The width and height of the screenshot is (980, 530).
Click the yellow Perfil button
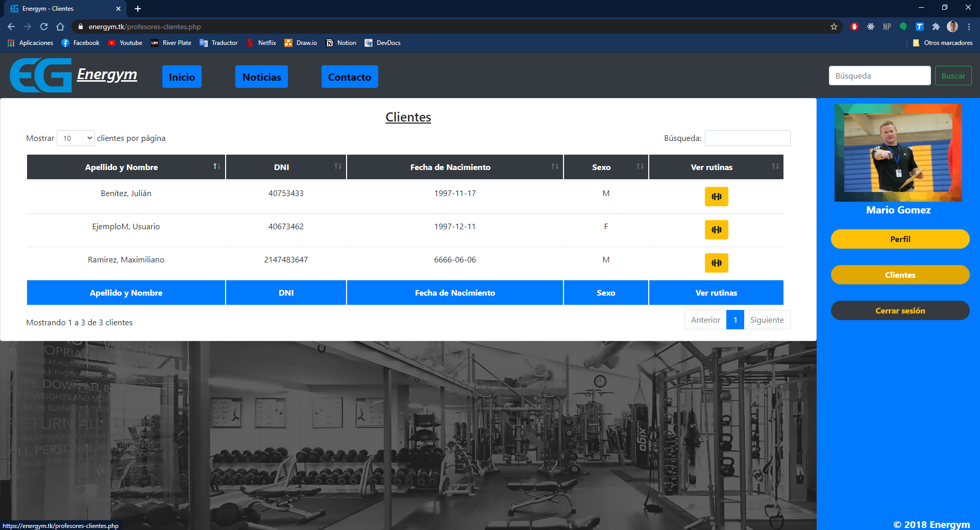(x=900, y=239)
